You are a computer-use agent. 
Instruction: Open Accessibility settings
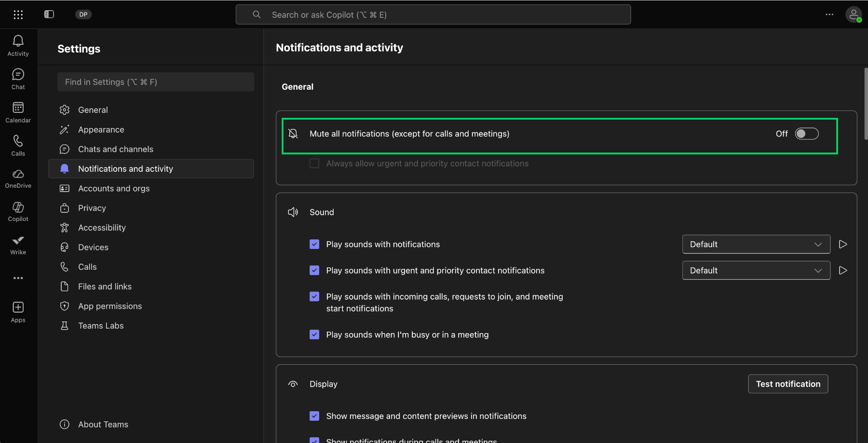coord(151,228)
